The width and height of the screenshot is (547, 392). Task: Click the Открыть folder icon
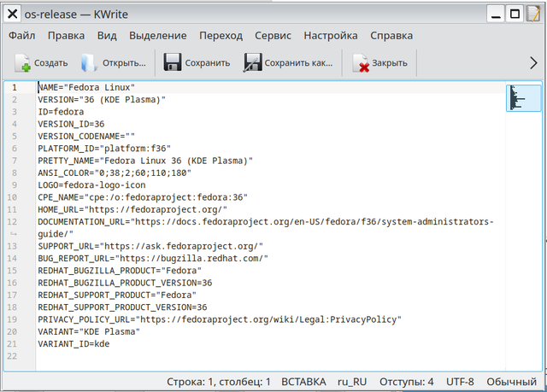coord(89,62)
